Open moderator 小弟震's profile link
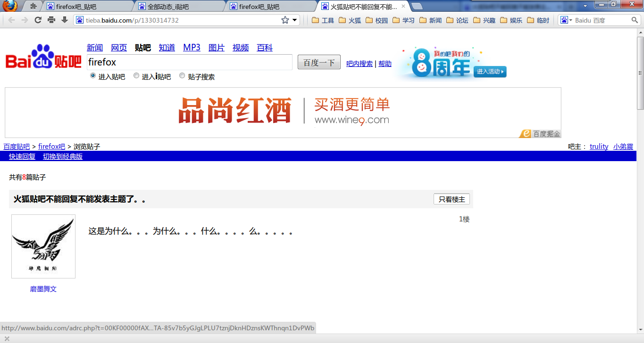This screenshot has height=343, width=644. pyautogui.click(x=623, y=147)
